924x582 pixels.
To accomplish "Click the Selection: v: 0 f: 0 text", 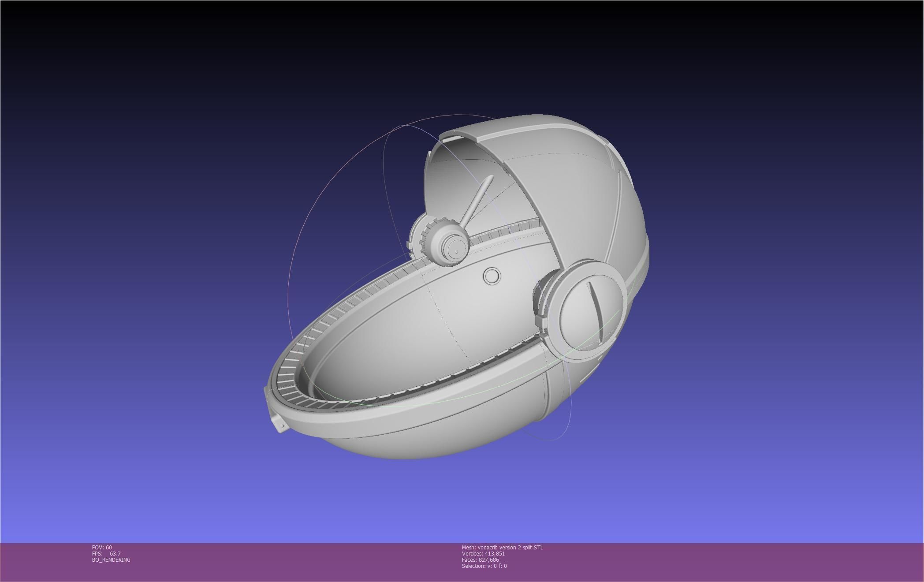I will click(x=484, y=566).
